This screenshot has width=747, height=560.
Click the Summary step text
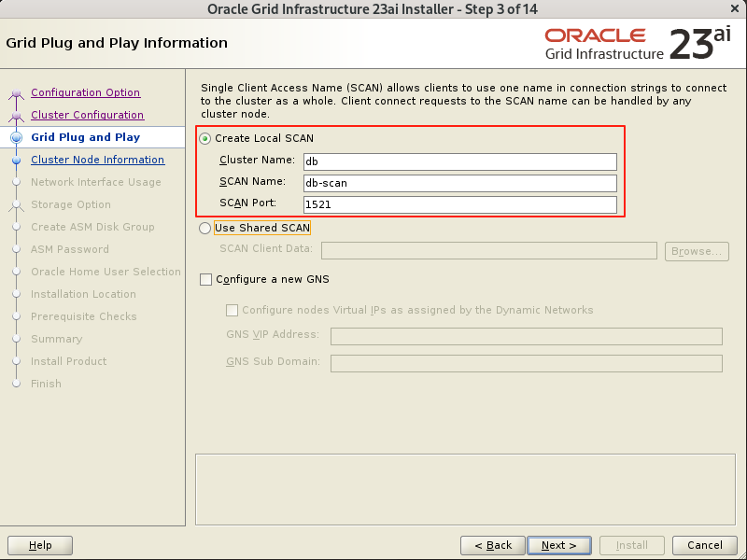click(56, 339)
